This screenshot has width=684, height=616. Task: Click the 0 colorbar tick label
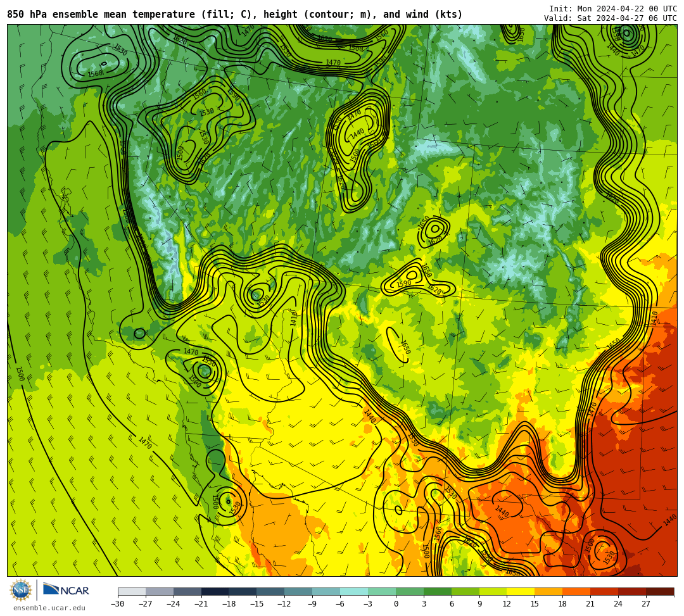click(396, 604)
